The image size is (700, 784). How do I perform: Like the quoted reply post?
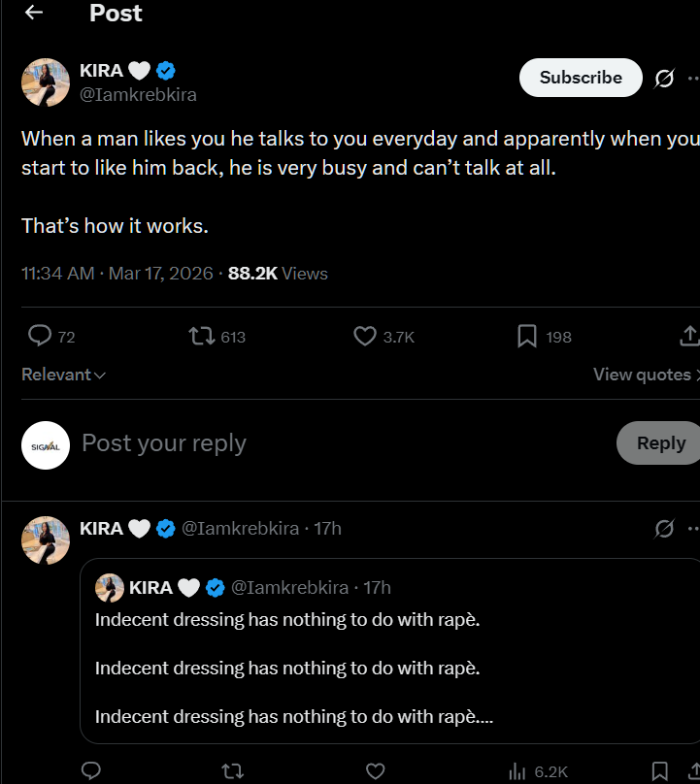point(376,770)
